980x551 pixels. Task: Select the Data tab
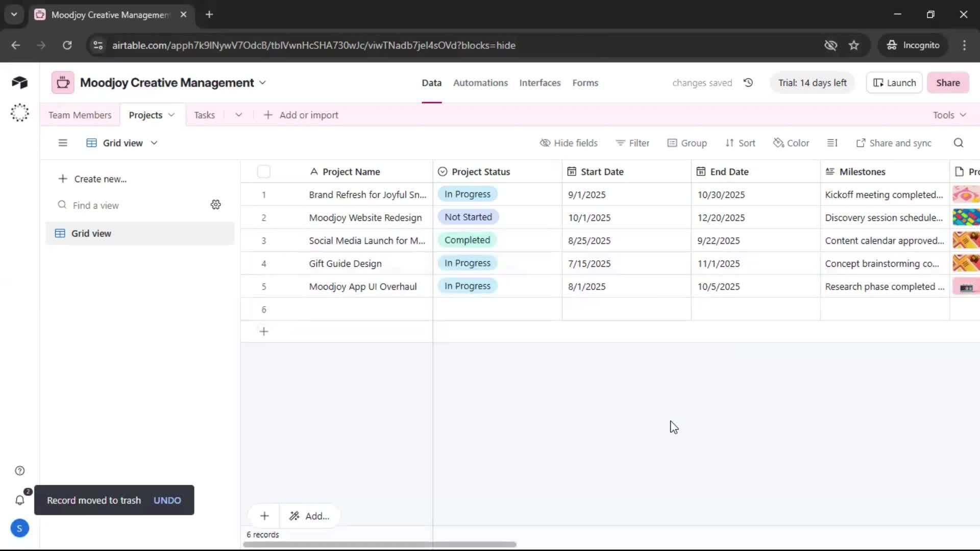point(431,83)
